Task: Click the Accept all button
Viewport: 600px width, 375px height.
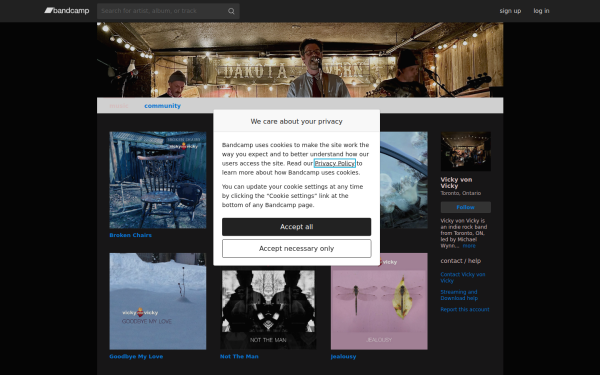Action: coord(297,227)
